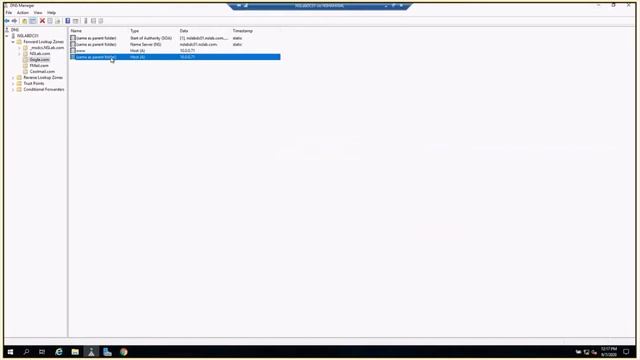Select the Name Server (NS) record
Viewport: 640px width, 360px height.
[x=175, y=44]
